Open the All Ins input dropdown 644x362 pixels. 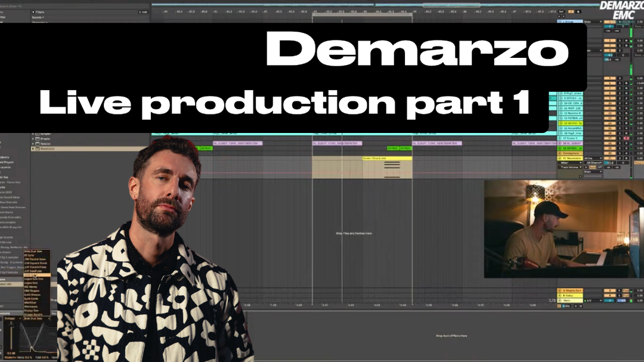(x=595, y=157)
